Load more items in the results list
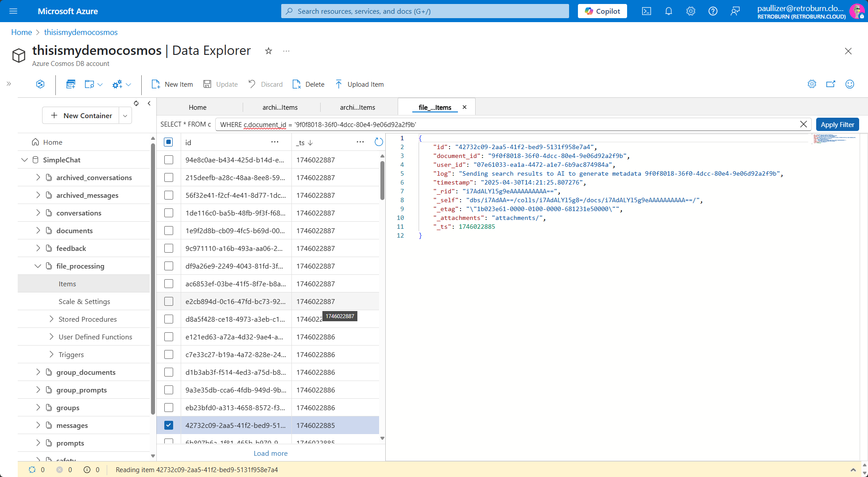This screenshot has height=477, width=868. pos(271,453)
